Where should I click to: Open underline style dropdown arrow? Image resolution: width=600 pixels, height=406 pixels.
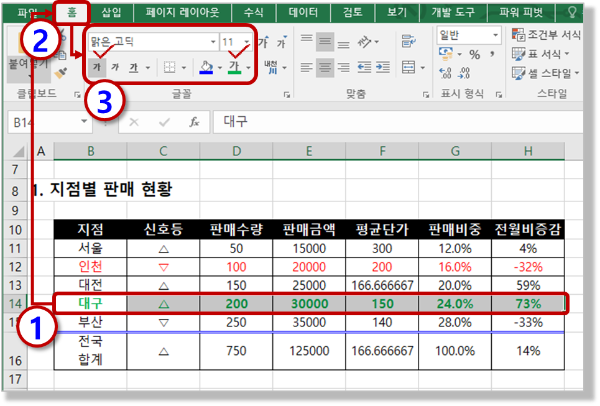pos(148,68)
